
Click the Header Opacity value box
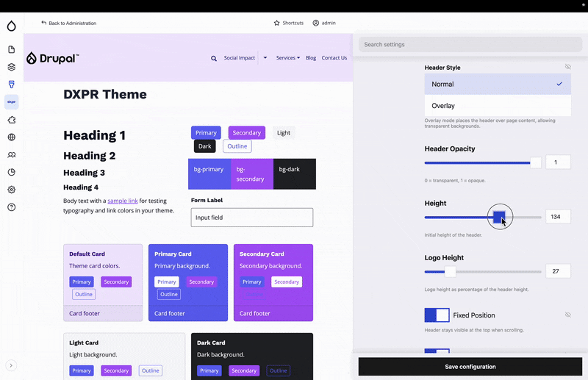pyautogui.click(x=558, y=162)
